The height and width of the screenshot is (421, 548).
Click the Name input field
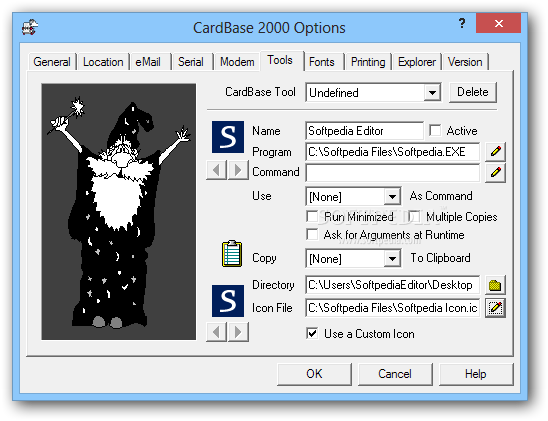pyautogui.click(x=364, y=131)
